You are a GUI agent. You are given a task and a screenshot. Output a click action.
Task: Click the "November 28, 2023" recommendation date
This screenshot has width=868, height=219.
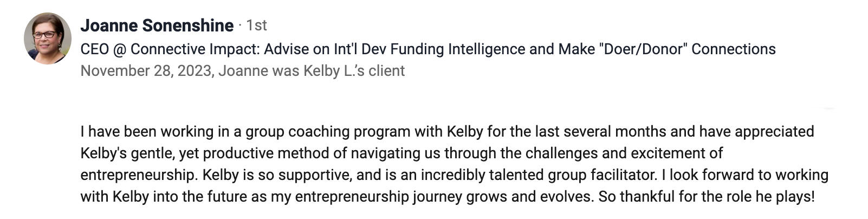(x=146, y=71)
